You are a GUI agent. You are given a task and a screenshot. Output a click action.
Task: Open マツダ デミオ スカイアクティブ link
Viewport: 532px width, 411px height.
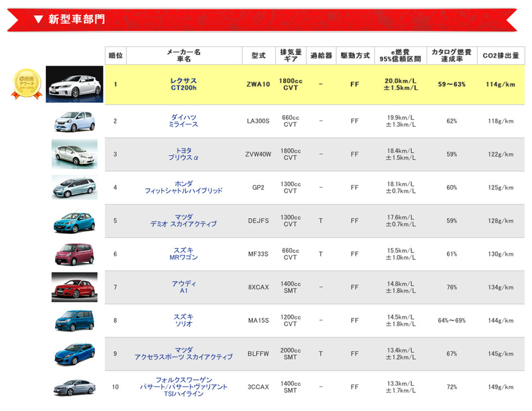(184, 221)
